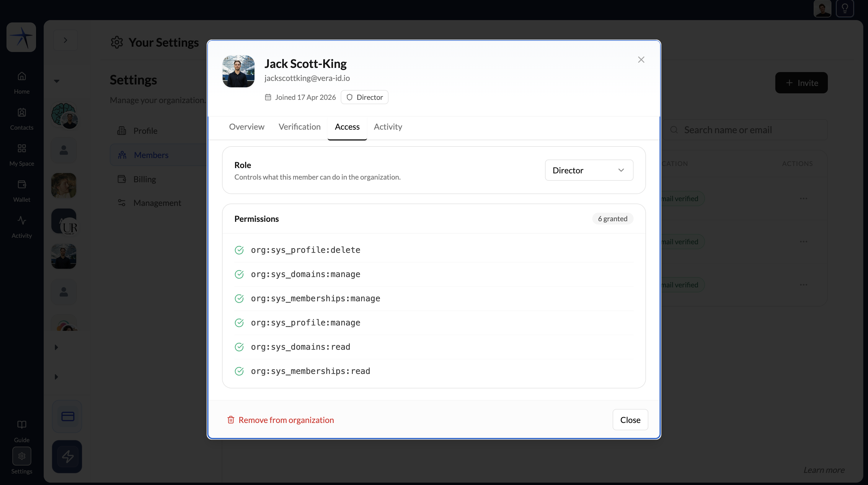Select the UR workspace avatar
Screen dimensions: 868x485
point(64,222)
